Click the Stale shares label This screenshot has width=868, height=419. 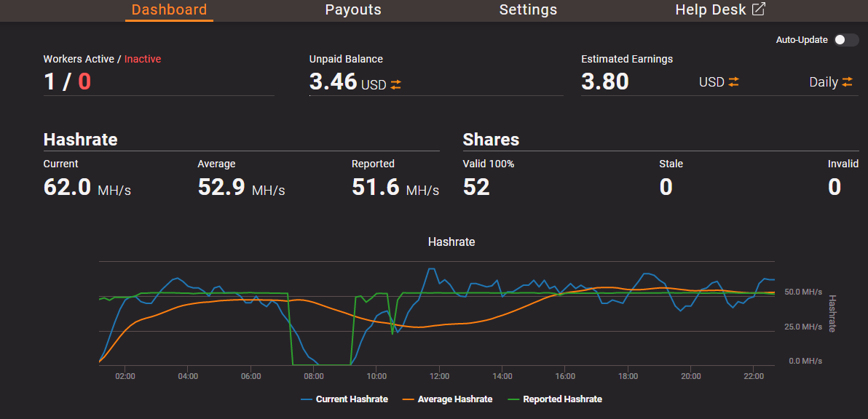(671, 164)
